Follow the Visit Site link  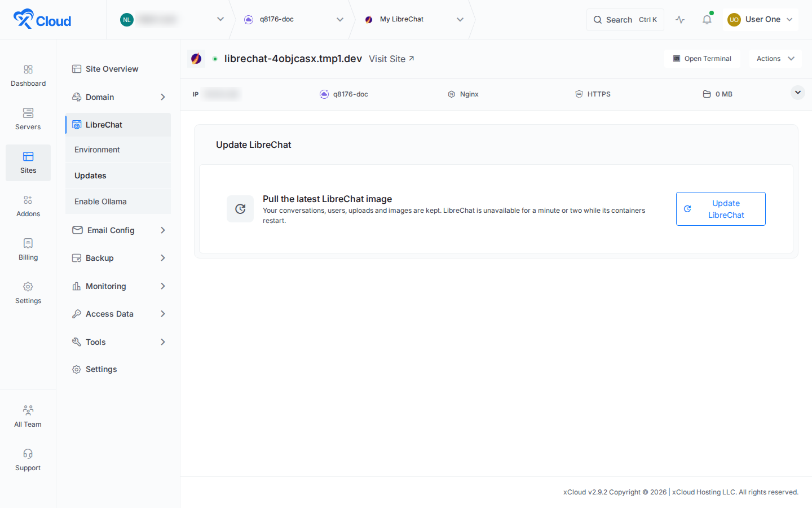click(x=391, y=59)
